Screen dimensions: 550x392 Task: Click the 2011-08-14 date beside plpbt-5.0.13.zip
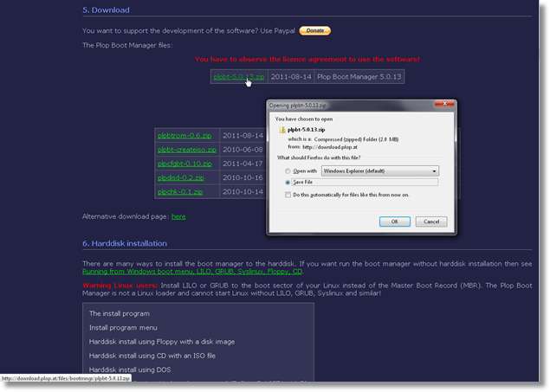pos(291,77)
